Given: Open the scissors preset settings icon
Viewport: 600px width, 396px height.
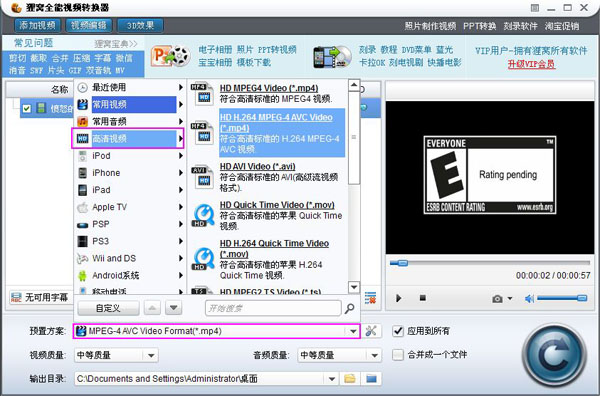Looking at the screenshot, I should (x=371, y=331).
